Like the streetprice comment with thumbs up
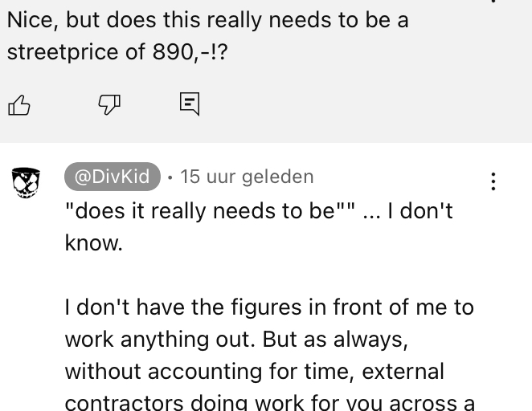The image size is (532, 411). tap(19, 105)
